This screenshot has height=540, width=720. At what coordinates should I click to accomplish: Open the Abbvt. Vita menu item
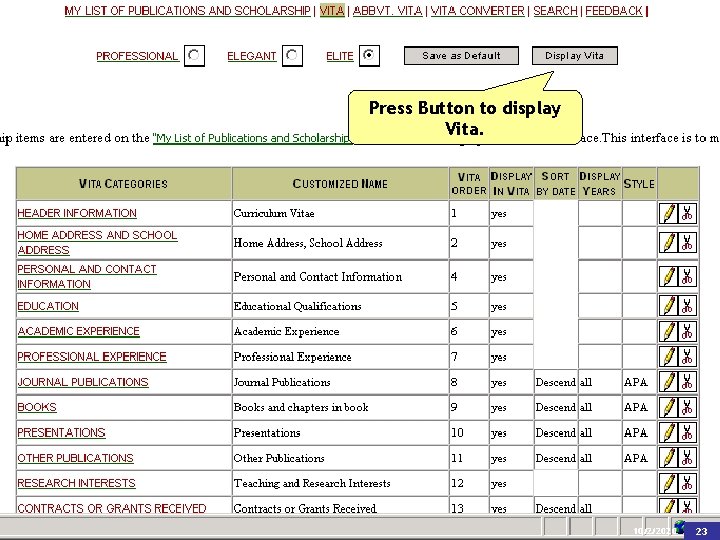tap(387, 11)
